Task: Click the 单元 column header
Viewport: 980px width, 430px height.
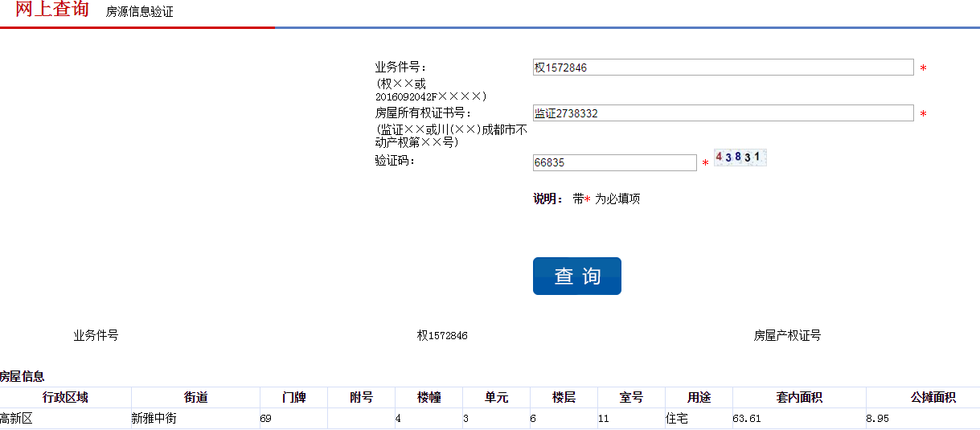Action: click(x=496, y=397)
